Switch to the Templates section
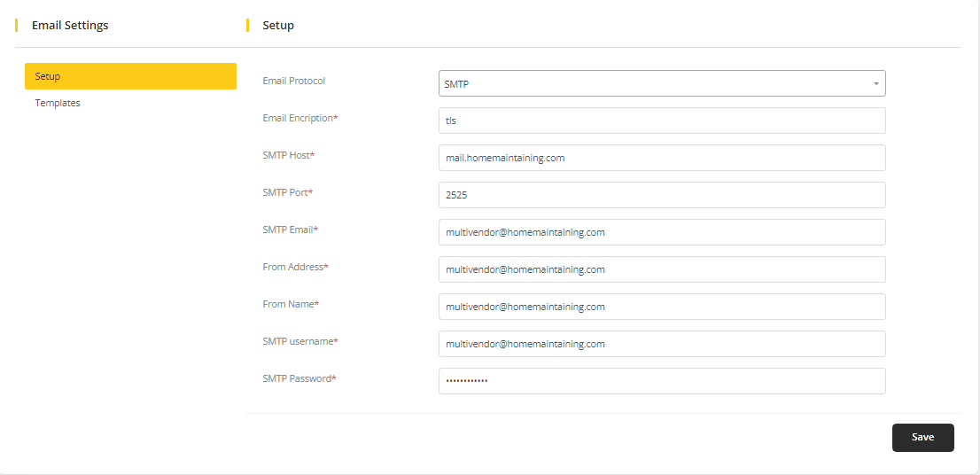 coord(58,103)
